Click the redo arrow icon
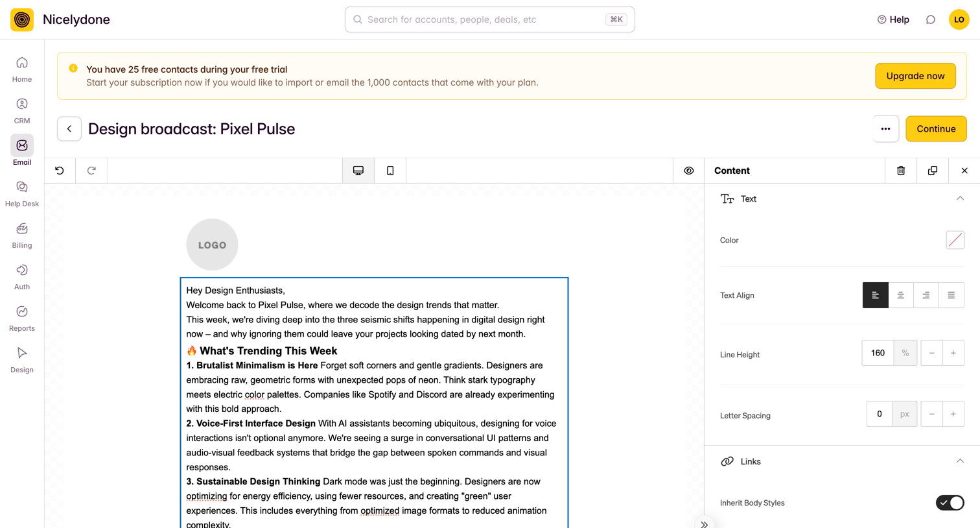Image resolution: width=980 pixels, height=528 pixels. pos(91,171)
